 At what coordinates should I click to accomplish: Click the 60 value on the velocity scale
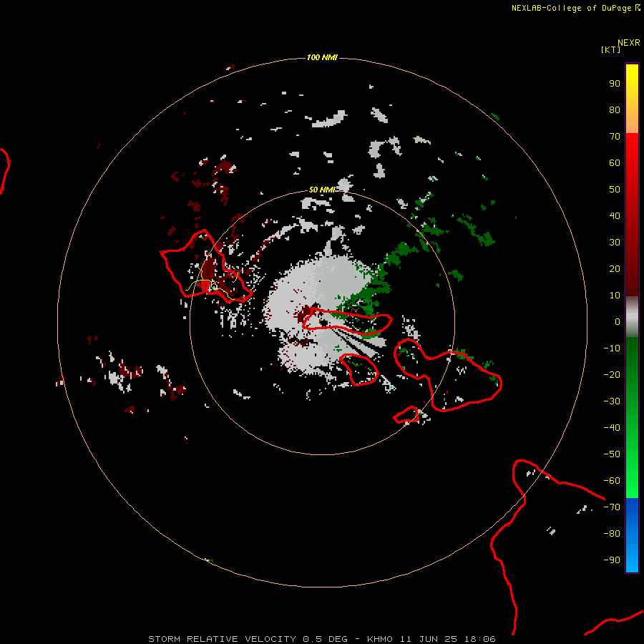coord(615,163)
